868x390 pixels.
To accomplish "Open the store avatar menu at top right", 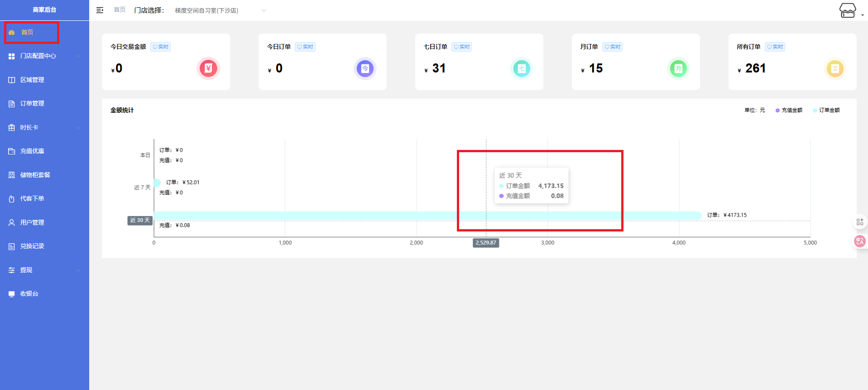I will click(x=848, y=10).
